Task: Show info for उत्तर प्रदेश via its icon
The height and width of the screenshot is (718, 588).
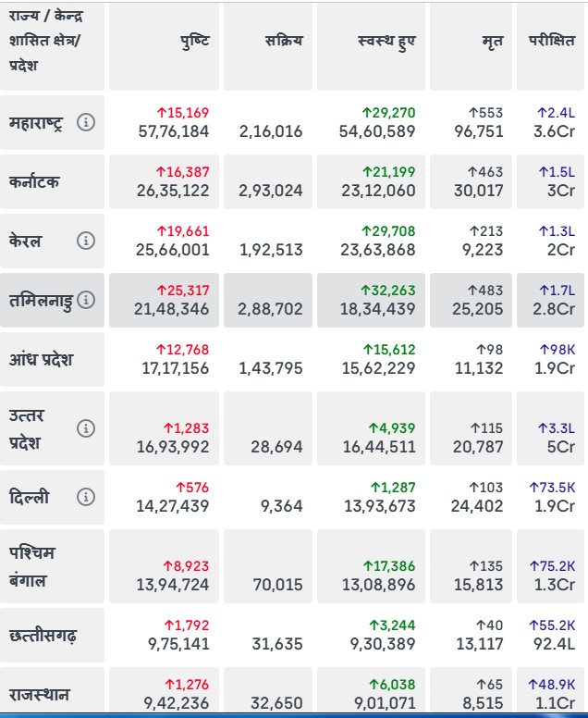Action: click(86, 428)
